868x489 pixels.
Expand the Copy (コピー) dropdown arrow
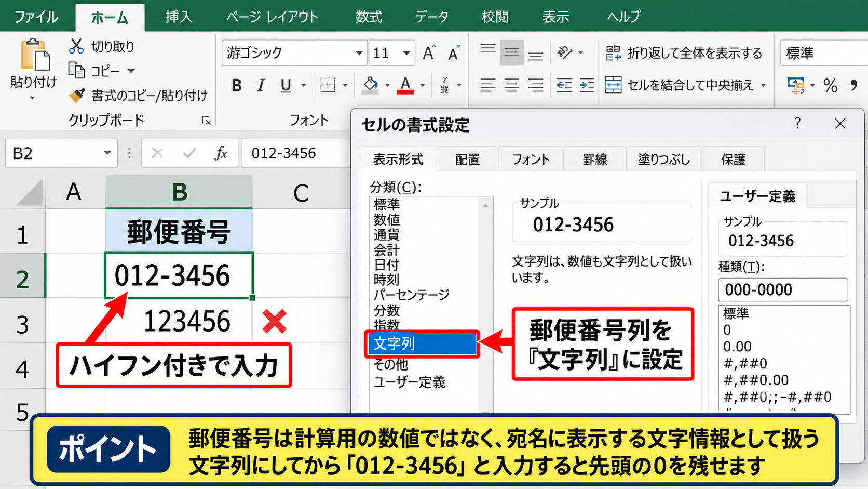pyautogui.click(x=131, y=71)
